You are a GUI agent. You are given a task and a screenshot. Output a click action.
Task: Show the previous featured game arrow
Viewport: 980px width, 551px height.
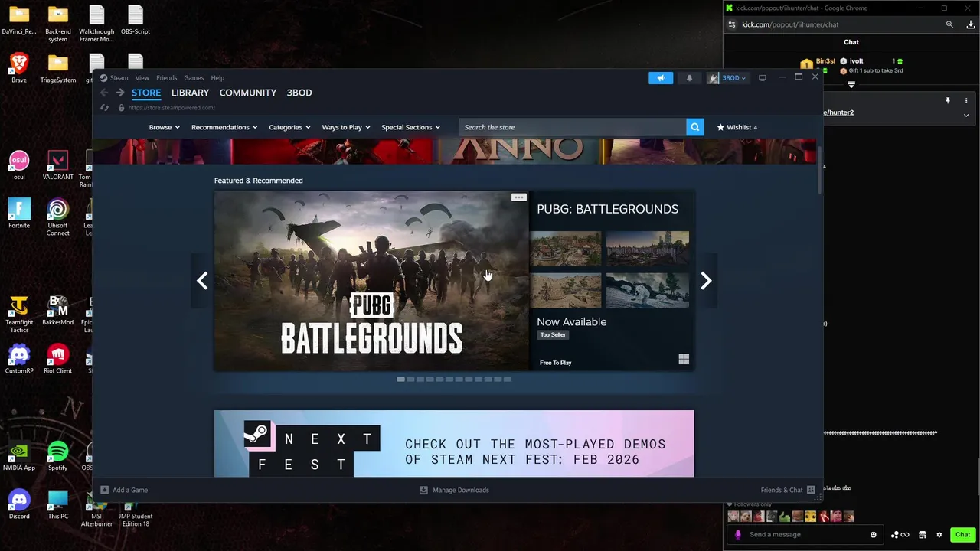click(x=202, y=281)
